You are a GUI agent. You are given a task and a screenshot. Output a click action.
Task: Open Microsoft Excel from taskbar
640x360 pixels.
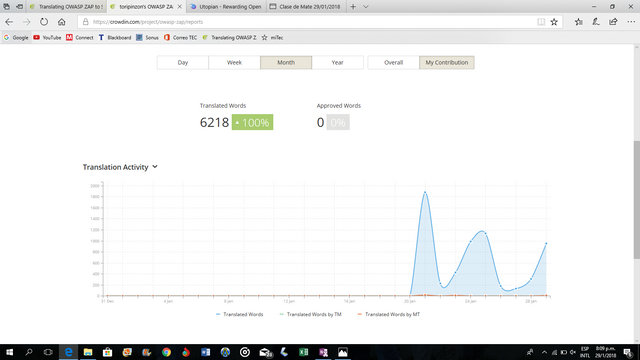coord(303,352)
